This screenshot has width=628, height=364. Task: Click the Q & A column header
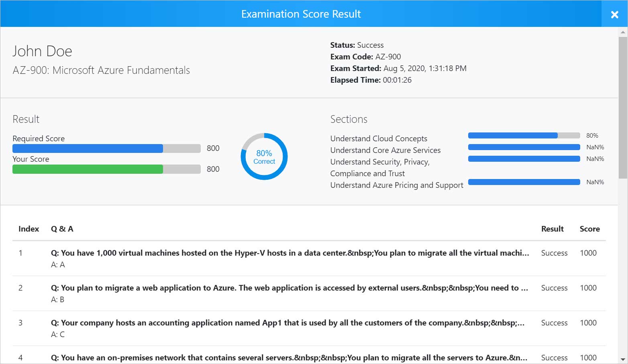pos(62,229)
